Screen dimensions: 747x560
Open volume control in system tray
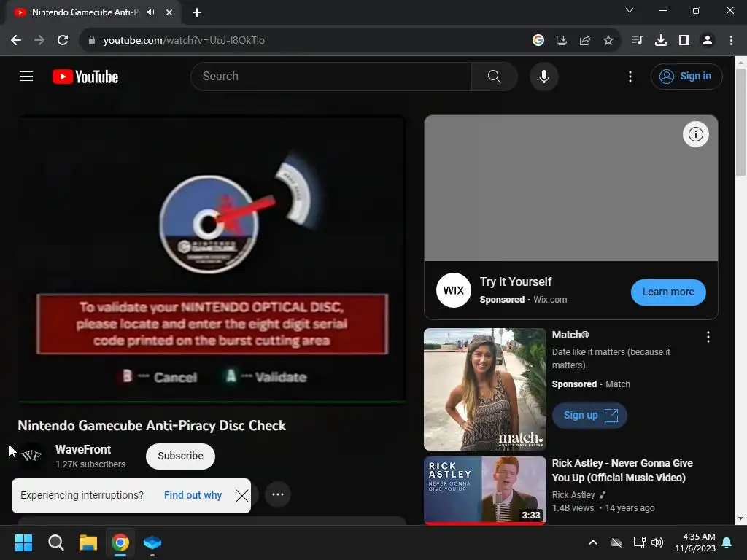tap(657, 542)
